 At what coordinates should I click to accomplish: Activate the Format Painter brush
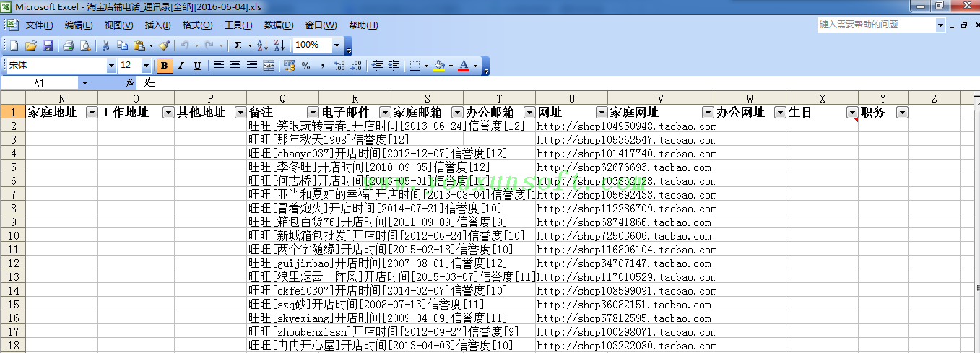(x=165, y=45)
